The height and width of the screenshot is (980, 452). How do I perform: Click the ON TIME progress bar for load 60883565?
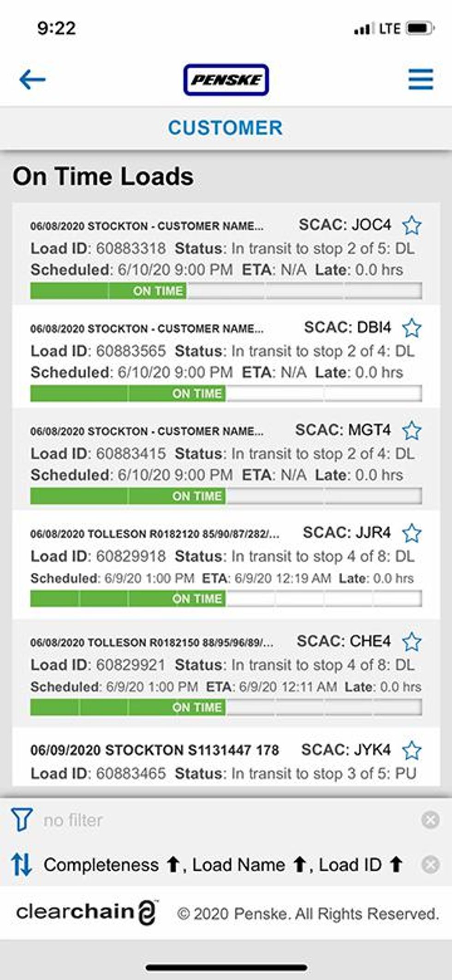226,393
